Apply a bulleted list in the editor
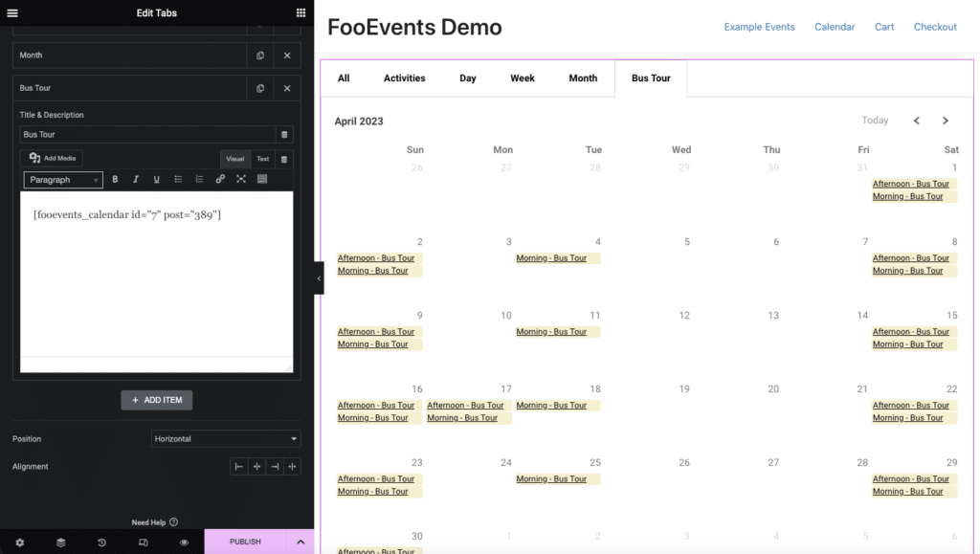The width and height of the screenshot is (980, 554). [177, 179]
